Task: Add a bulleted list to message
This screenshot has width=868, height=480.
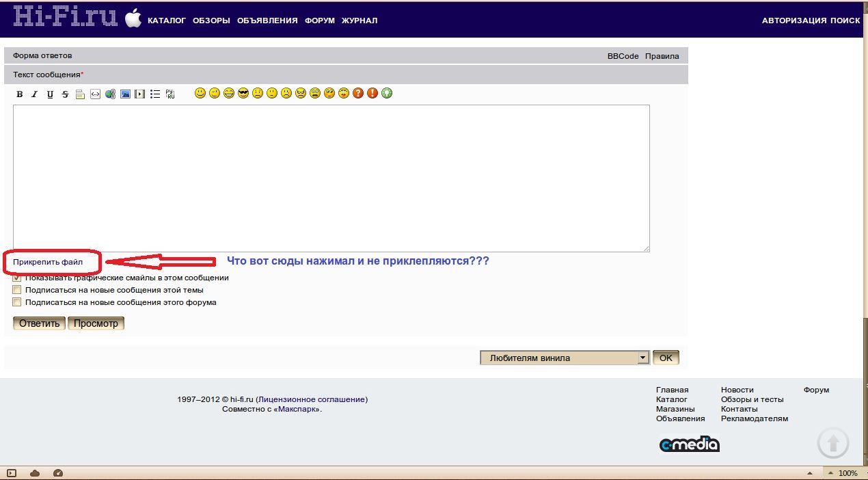Action: pyautogui.click(x=155, y=94)
